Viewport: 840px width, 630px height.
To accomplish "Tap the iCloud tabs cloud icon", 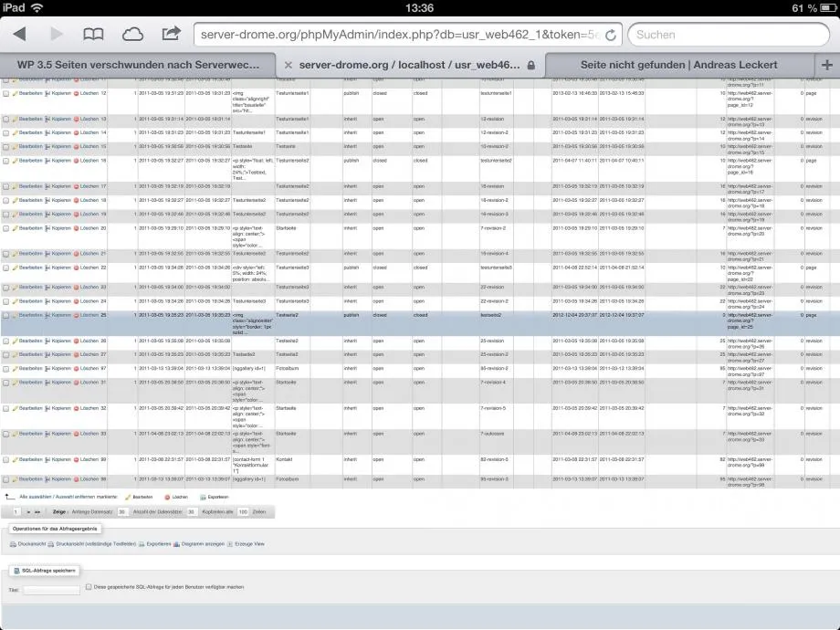I will pyautogui.click(x=132, y=35).
